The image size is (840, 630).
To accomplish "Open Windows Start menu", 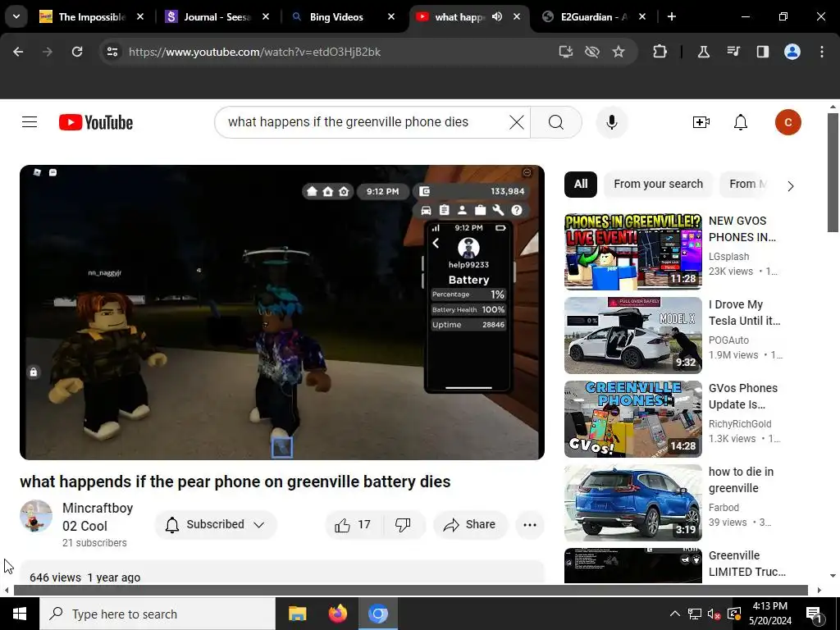I will coord(20,614).
